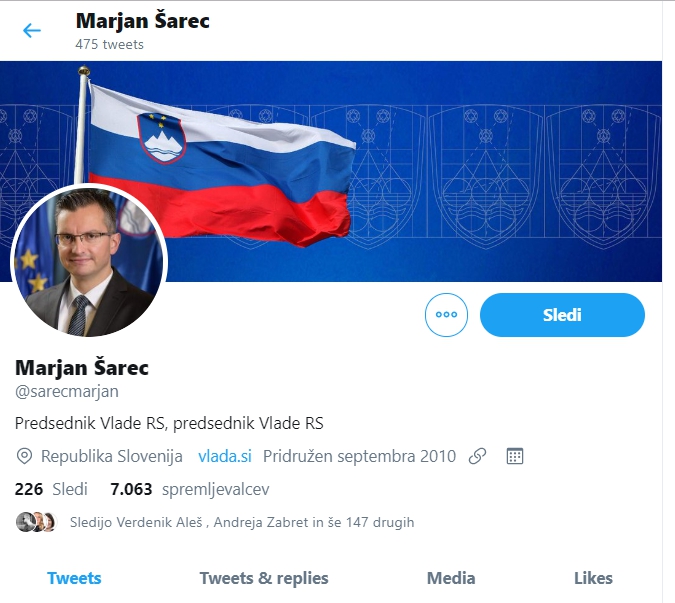Open Marjan Šarec's profile photo
The image size is (675, 603).
(89, 261)
